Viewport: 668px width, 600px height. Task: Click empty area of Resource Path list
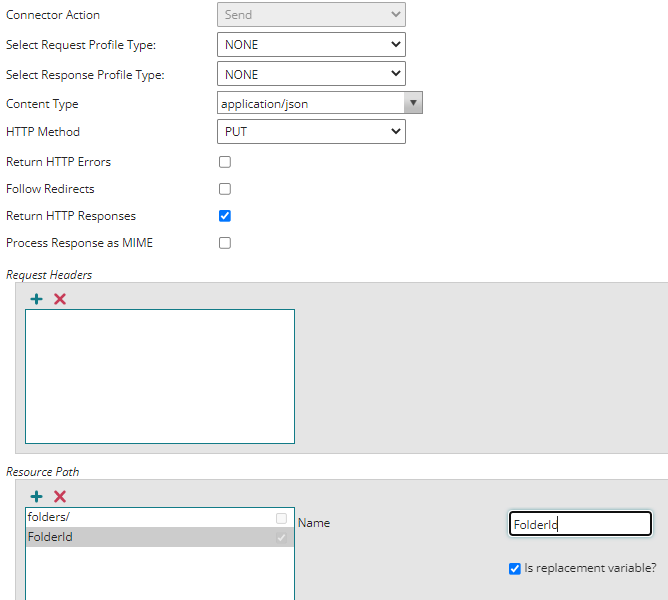[160, 574]
